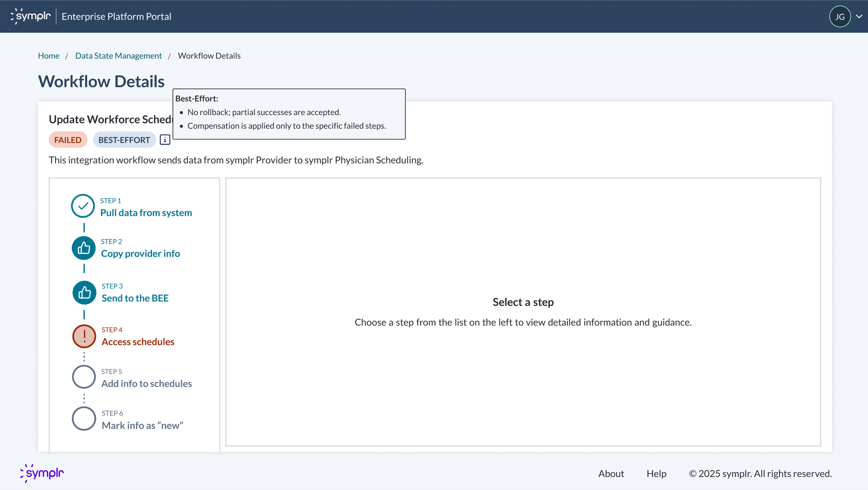Open the Help link in the footer
Image resolution: width=868 pixels, height=490 pixels.
[x=656, y=473]
